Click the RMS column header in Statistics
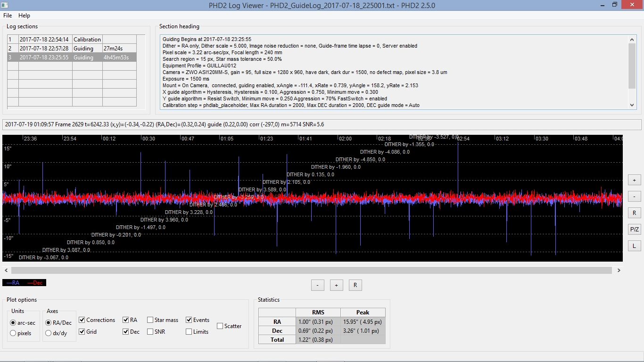 (318, 313)
